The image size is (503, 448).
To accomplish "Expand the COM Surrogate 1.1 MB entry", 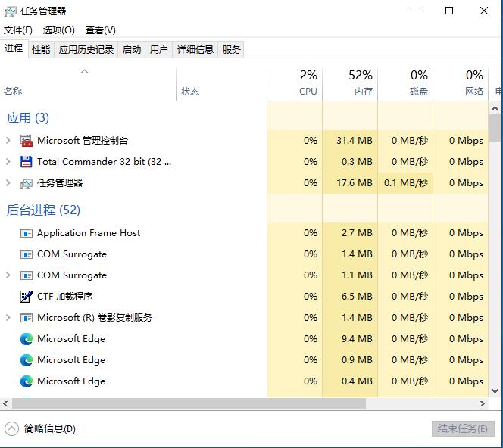I will [8, 275].
